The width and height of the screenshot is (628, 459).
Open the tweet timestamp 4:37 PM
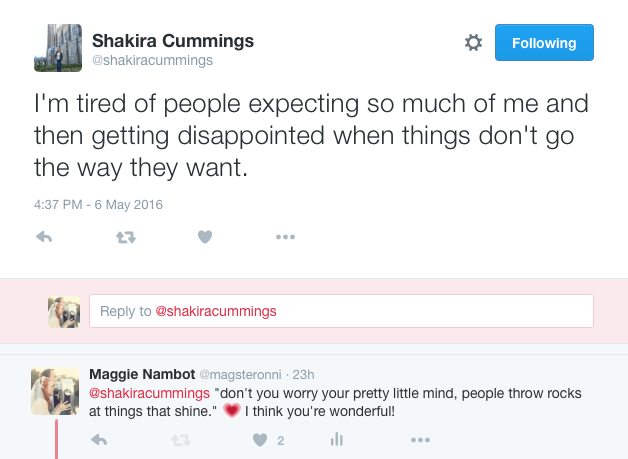click(96, 205)
